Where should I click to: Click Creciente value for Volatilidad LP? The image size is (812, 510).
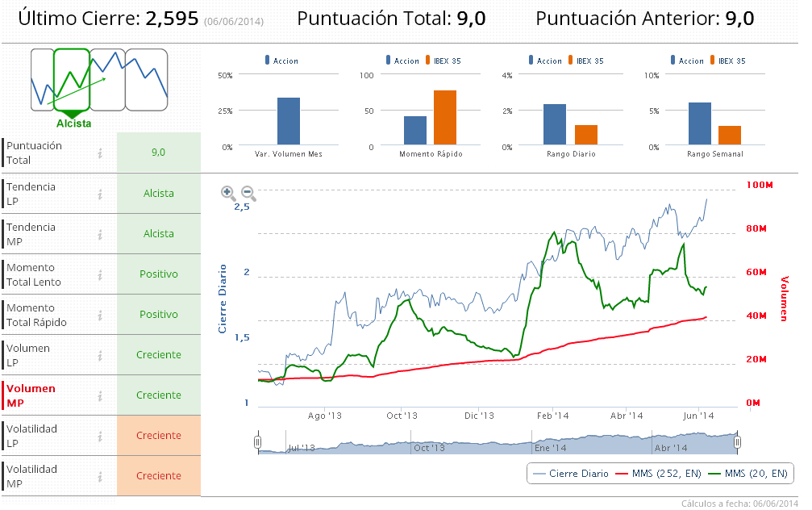[x=159, y=436]
